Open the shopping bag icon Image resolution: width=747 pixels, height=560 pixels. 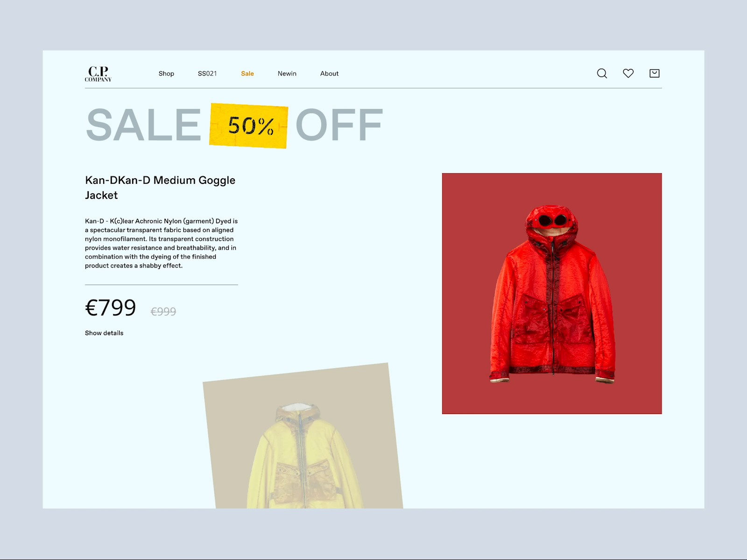pos(655,73)
